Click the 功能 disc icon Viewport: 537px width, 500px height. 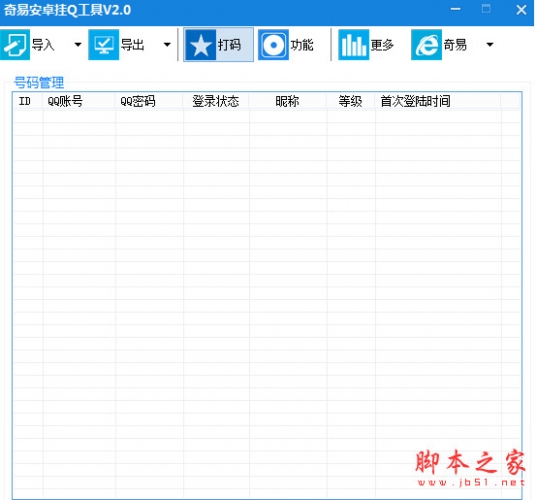click(x=273, y=45)
